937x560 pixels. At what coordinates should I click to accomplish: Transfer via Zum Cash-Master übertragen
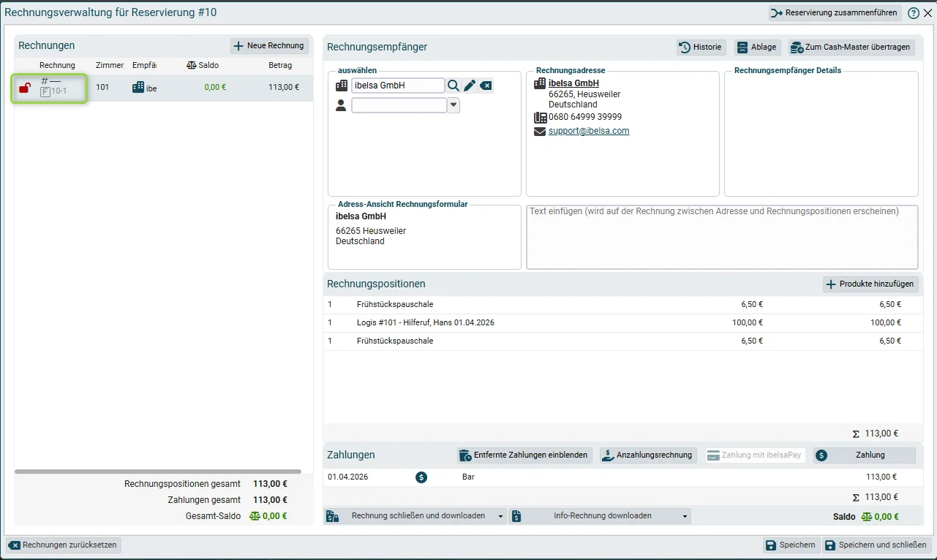[852, 47]
